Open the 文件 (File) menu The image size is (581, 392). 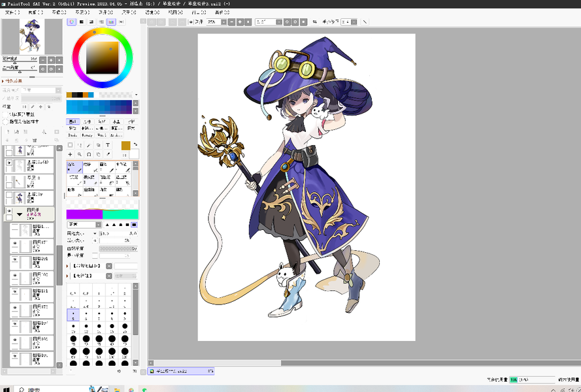coord(12,12)
